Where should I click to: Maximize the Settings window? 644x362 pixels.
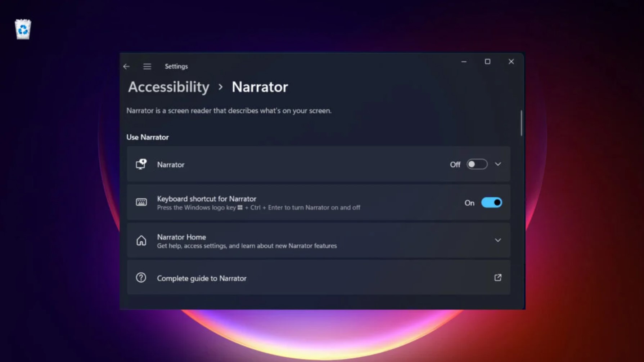click(487, 62)
